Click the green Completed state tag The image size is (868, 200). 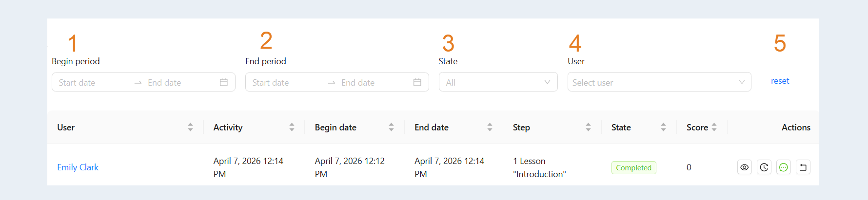point(633,167)
